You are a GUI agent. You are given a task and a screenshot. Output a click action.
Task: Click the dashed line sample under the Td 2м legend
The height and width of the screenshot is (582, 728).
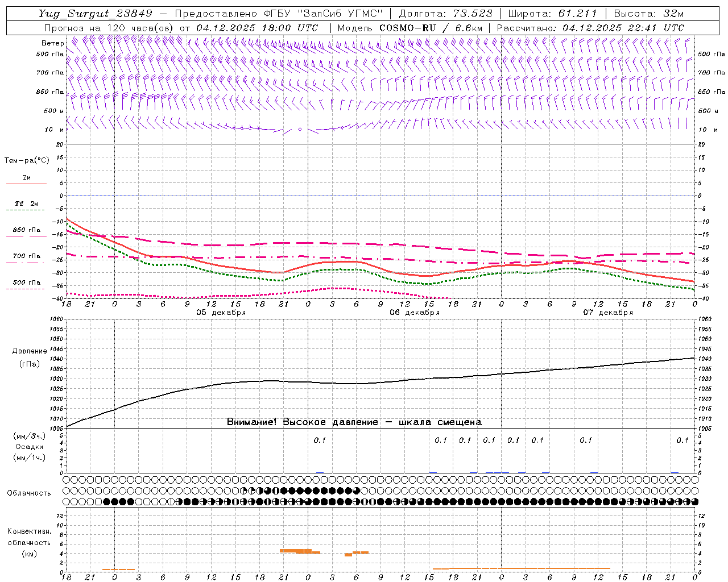(26, 210)
